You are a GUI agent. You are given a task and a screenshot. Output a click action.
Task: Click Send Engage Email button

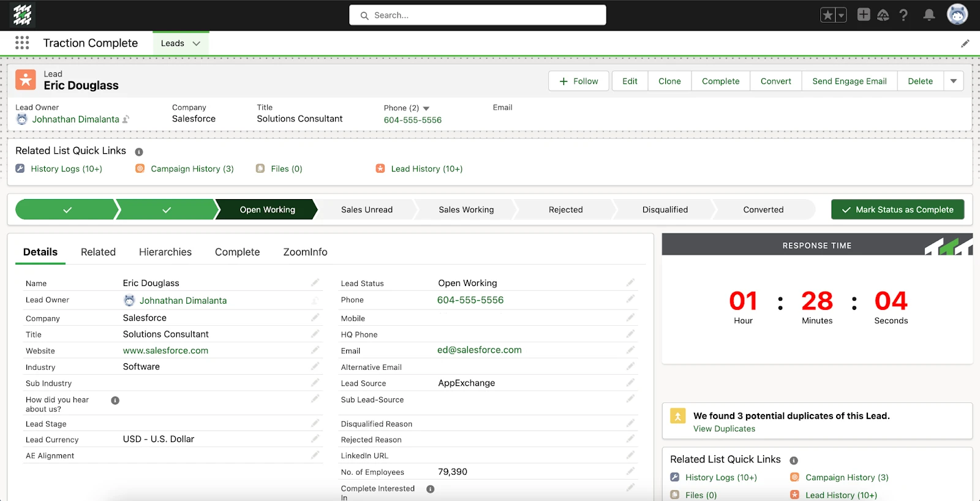[x=850, y=81]
